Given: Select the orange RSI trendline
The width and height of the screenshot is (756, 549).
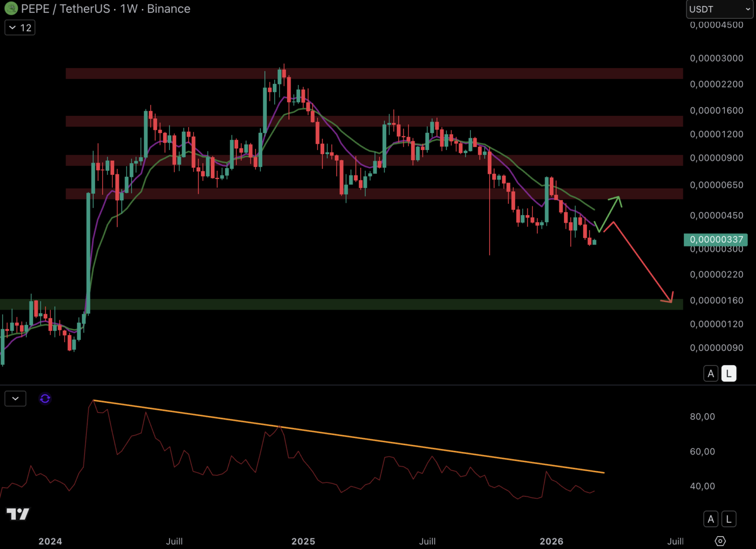Looking at the screenshot, I should point(356,438).
